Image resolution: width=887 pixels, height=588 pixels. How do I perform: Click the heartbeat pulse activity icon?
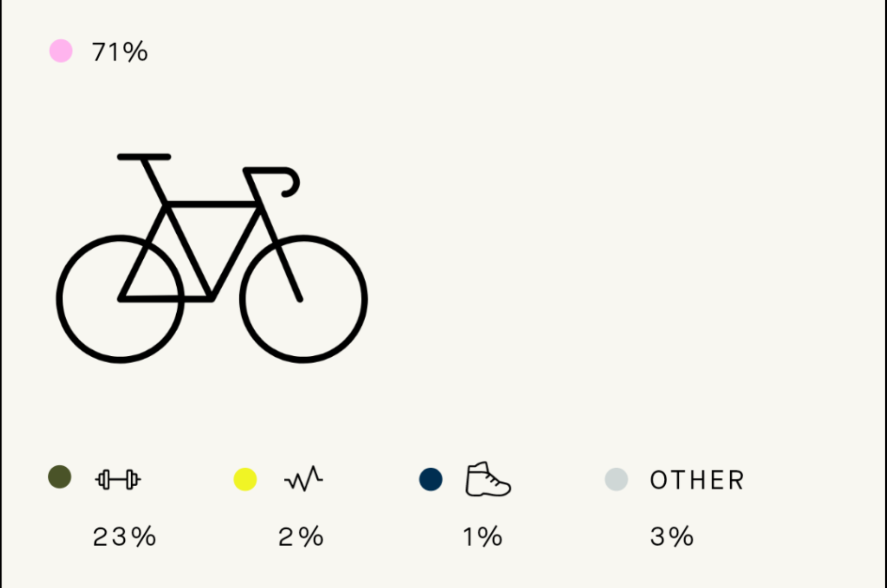(303, 478)
